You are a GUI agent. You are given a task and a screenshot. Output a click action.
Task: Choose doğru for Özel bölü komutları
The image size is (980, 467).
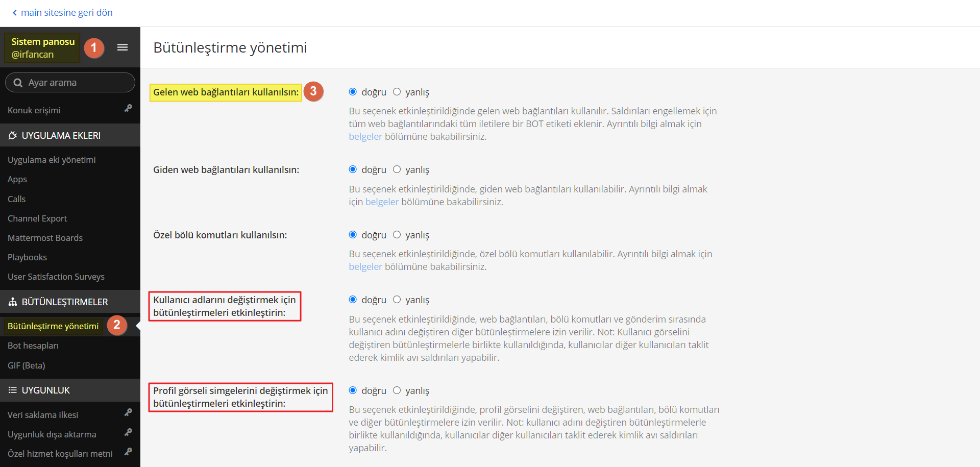[x=353, y=235]
